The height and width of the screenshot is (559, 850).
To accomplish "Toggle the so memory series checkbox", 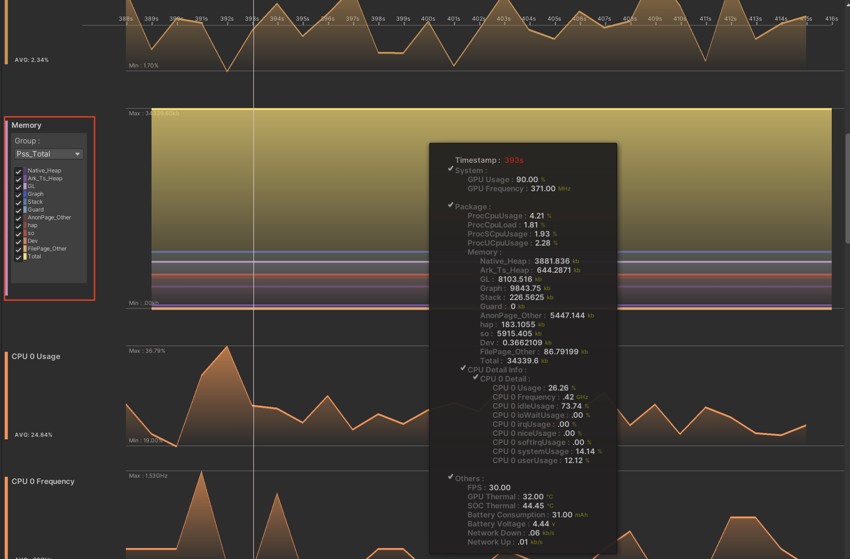I will [18, 234].
